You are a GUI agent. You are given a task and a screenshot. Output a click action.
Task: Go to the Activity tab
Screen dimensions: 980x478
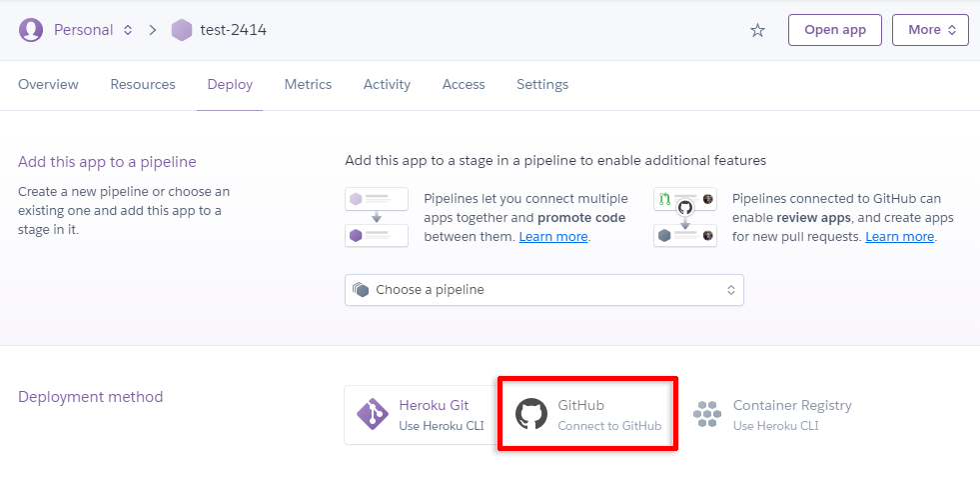click(x=387, y=84)
